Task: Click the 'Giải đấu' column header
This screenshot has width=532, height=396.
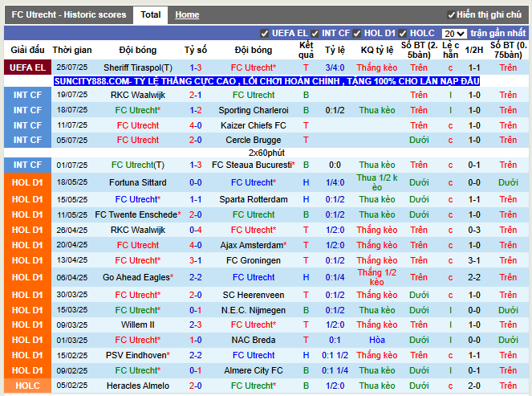Action: (27, 51)
